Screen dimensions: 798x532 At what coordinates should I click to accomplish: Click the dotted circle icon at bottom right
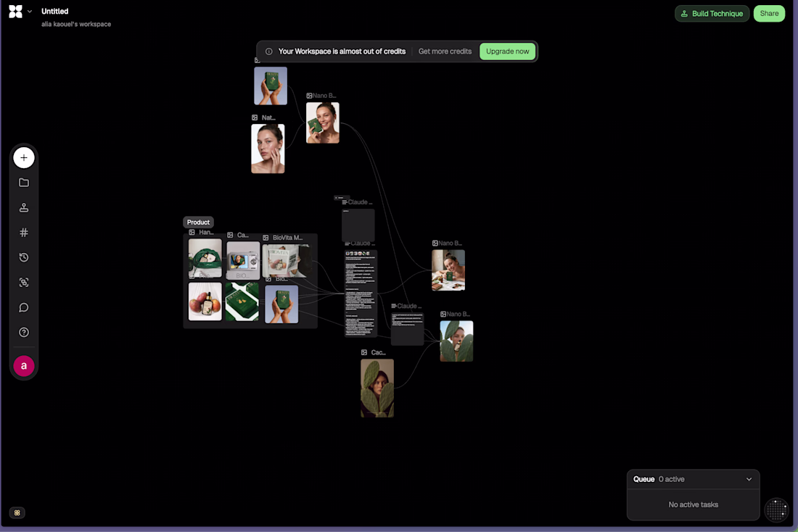coord(777,510)
